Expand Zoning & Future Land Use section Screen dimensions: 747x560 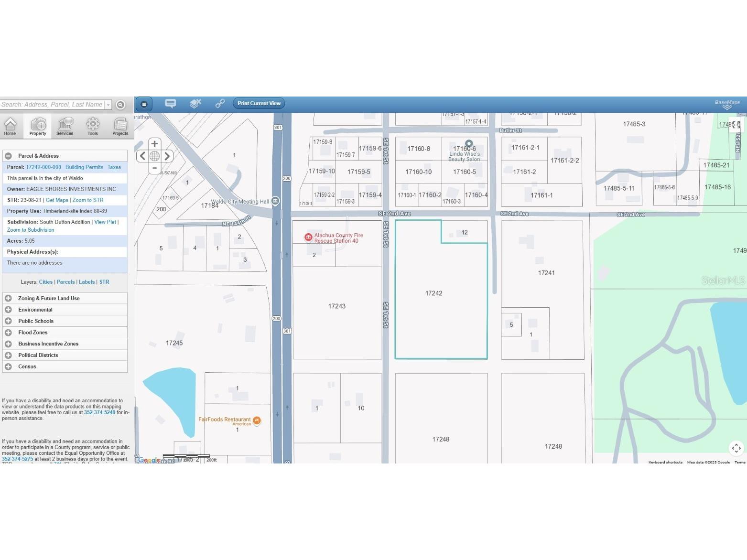coord(9,298)
